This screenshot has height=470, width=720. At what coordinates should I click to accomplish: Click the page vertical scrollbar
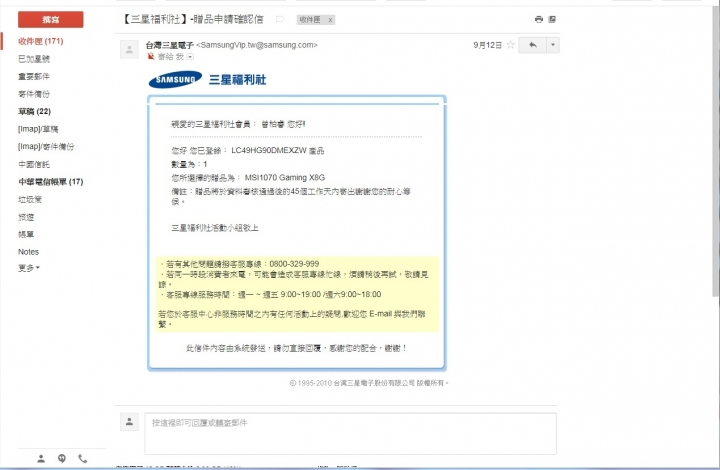tap(716, 151)
